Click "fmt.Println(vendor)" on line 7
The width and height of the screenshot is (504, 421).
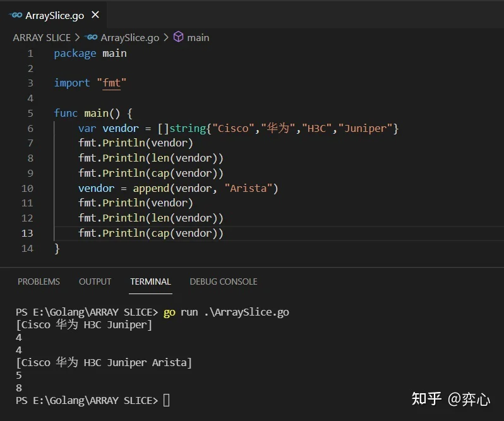(x=136, y=143)
